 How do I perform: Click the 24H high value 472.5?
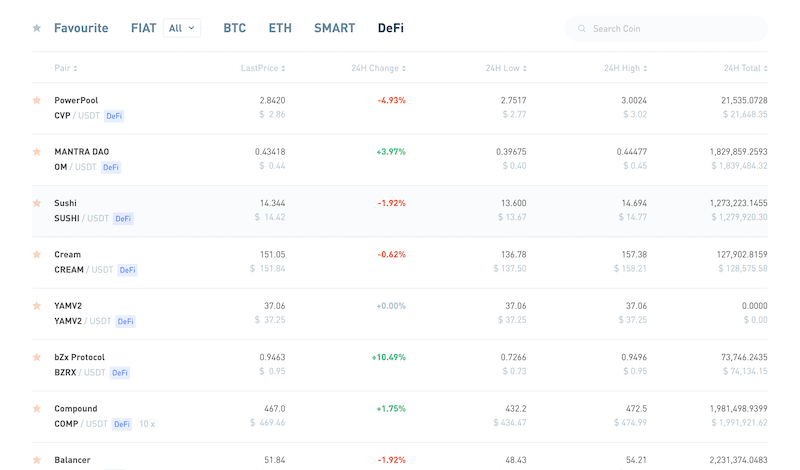pos(636,409)
